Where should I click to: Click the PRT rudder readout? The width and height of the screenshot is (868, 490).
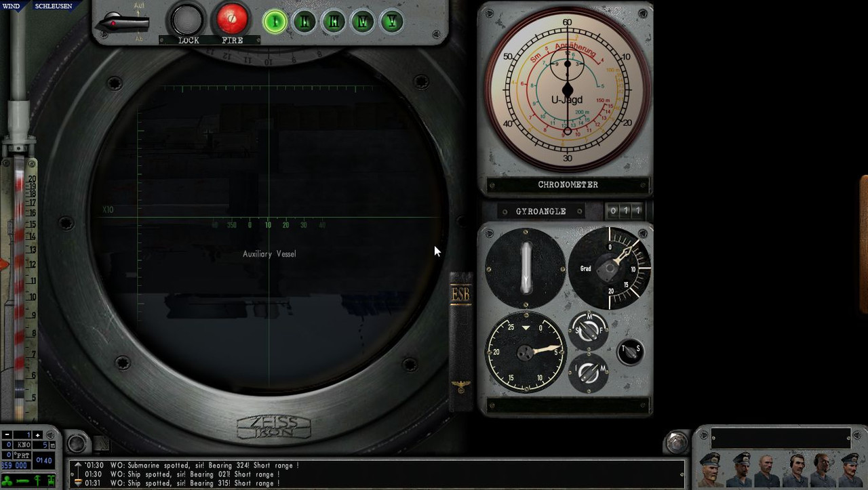click(x=16, y=455)
